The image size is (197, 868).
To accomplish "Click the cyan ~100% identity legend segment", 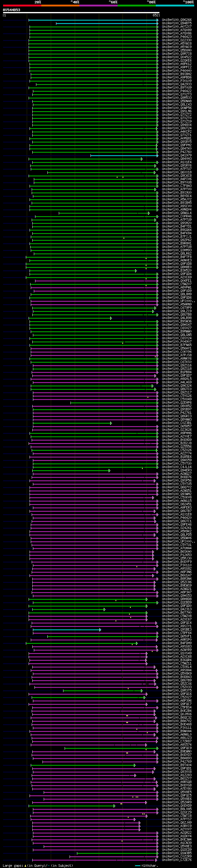I will point(175,6).
